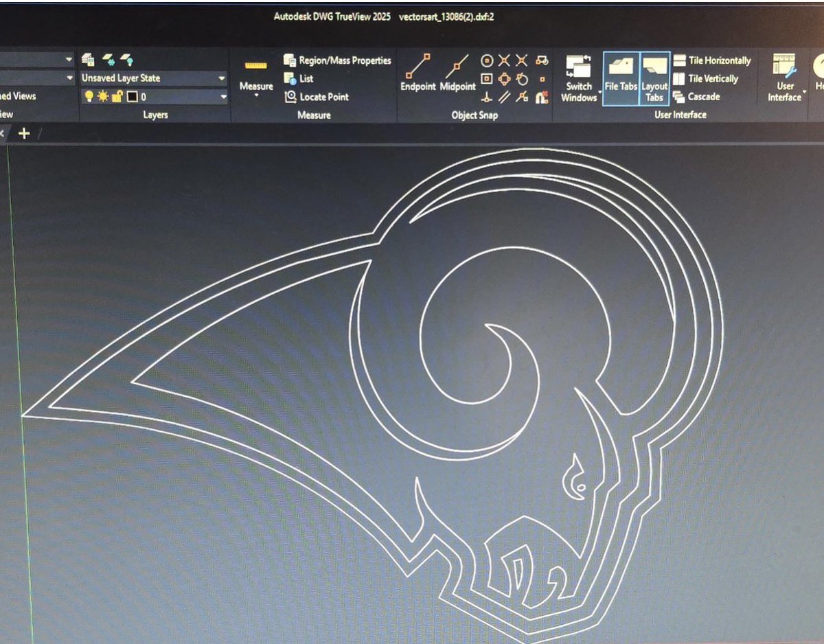Toggle layer 0 padlock lock icon
The image size is (824, 644).
(x=116, y=97)
